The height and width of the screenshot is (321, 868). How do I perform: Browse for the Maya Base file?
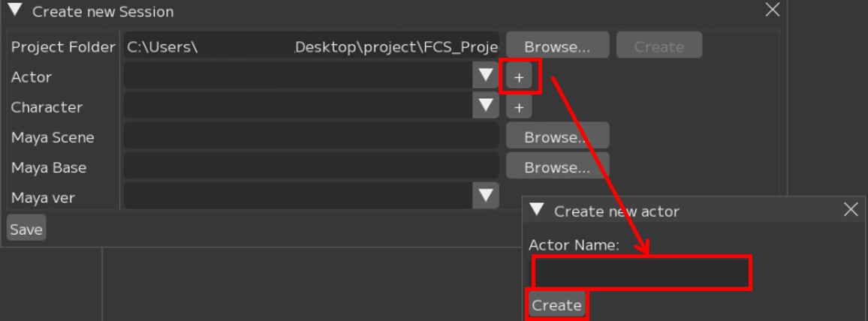[556, 167]
